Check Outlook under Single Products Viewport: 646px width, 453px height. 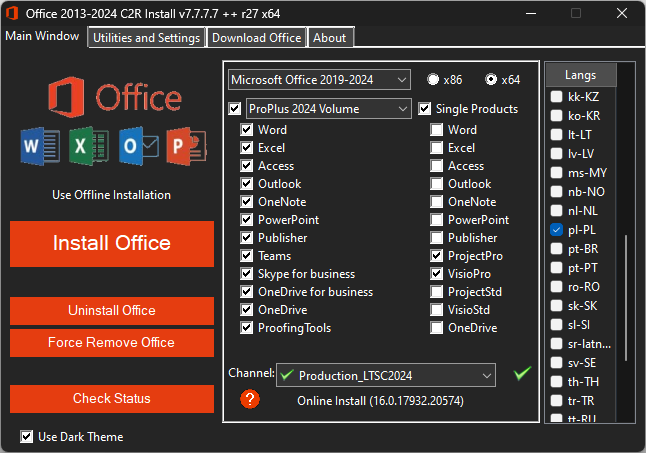point(436,184)
